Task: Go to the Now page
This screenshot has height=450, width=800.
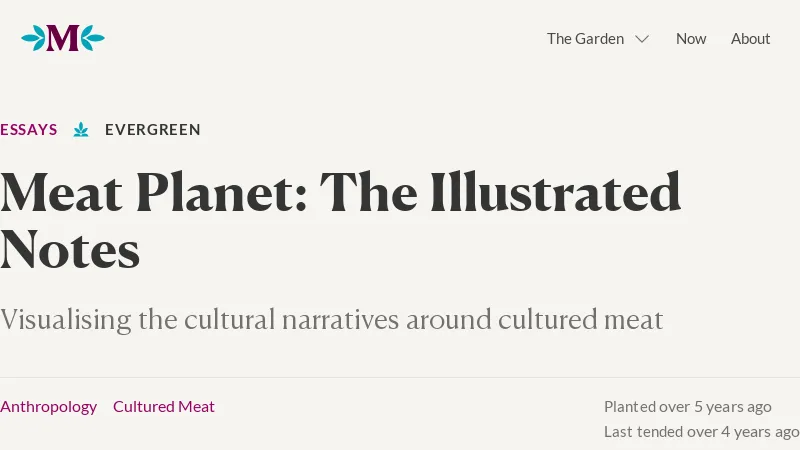Action: tap(691, 39)
